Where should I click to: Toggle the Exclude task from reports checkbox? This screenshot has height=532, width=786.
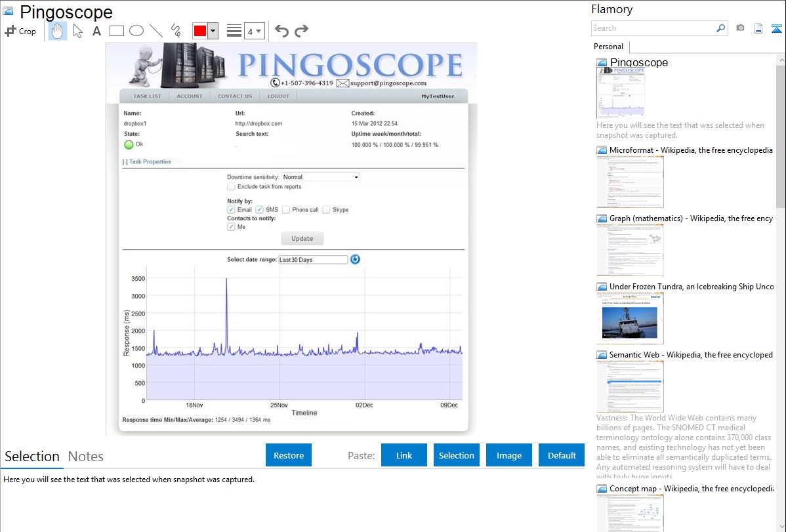click(x=231, y=187)
